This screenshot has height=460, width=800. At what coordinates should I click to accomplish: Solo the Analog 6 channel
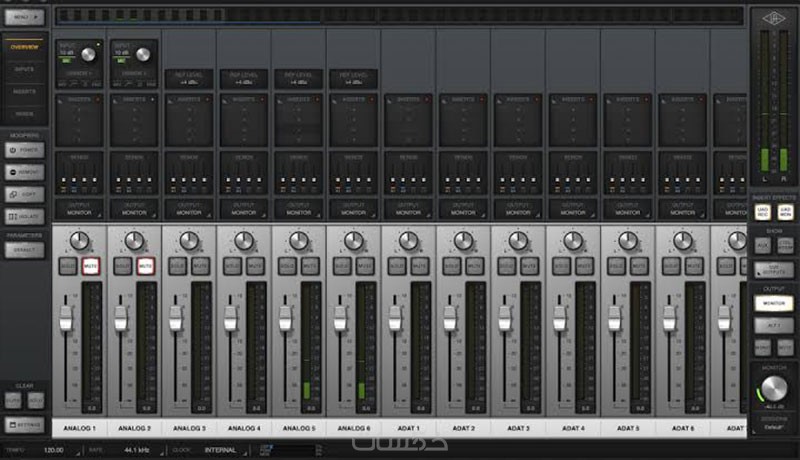coord(342,266)
